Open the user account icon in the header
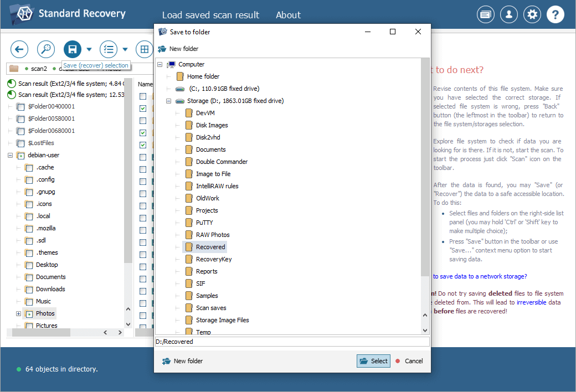576x392 pixels. 509,15
